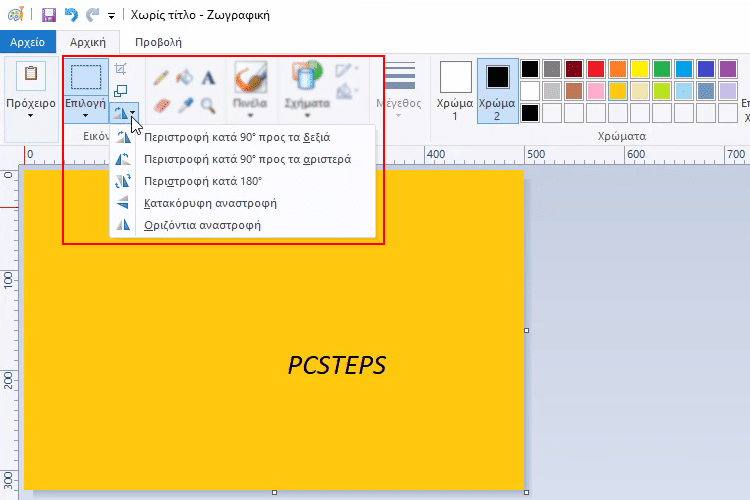
Task: Click the Paint app icon in title bar
Action: [16, 15]
